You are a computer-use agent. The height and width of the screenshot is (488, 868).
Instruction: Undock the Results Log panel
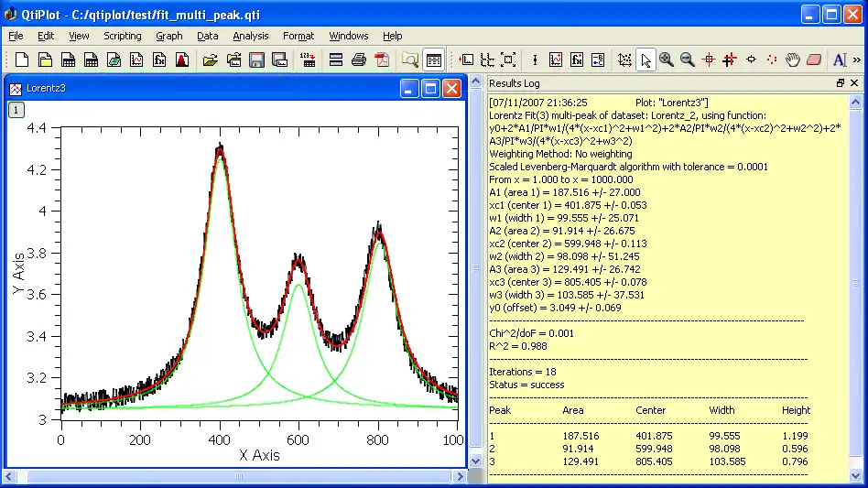(841, 83)
